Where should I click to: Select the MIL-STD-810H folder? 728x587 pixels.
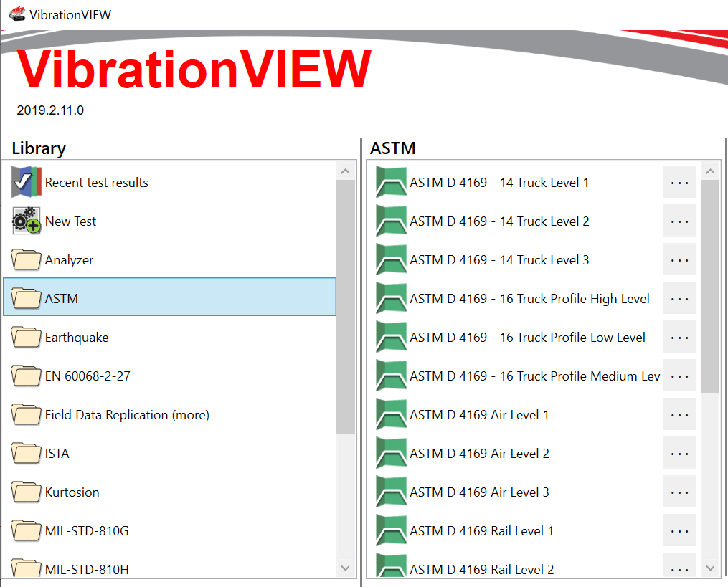point(169,568)
